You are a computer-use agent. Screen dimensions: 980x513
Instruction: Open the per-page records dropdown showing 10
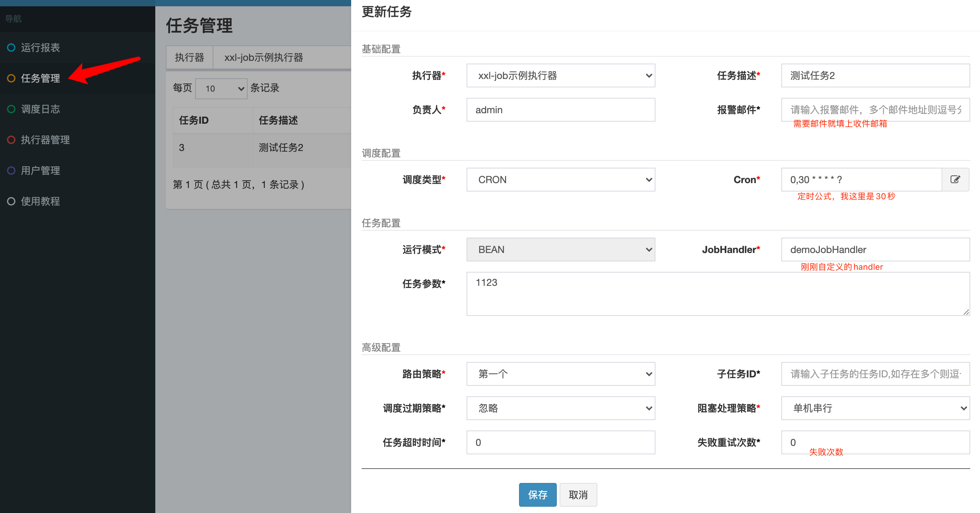[221, 88]
